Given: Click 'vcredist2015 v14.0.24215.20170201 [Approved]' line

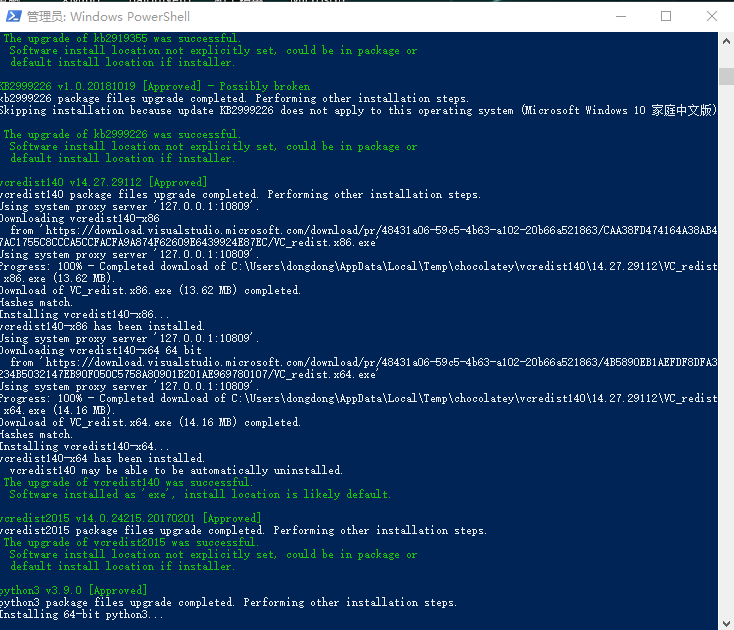Looking at the screenshot, I should tap(131, 518).
